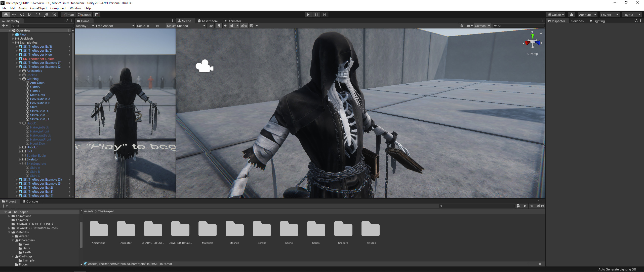The width and height of the screenshot is (644, 272).
Task: Open the Game view options menu
Action: [x=172, y=21]
